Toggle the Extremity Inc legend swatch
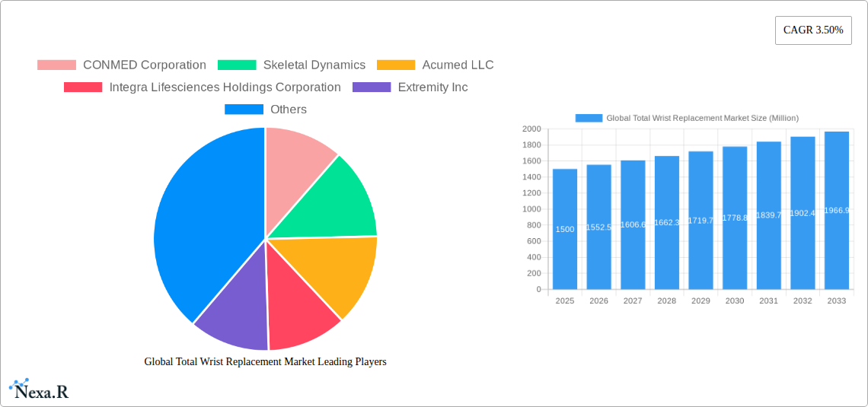The image size is (868, 407). pyautogui.click(x=372, y=87)
